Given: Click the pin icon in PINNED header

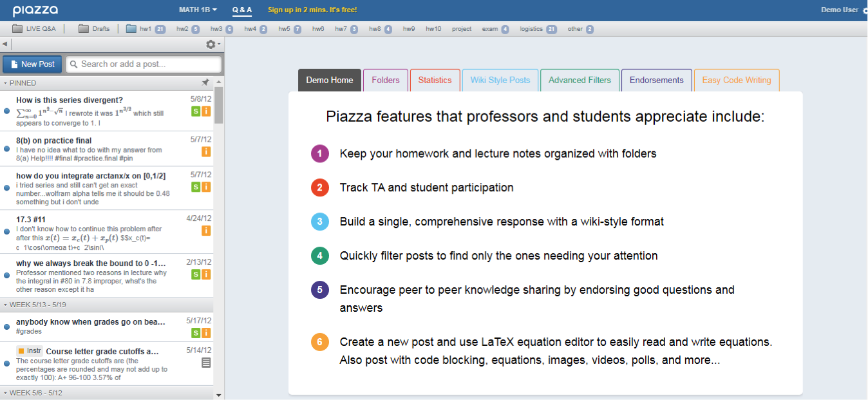Looking at the screenshot, I should pyautogui.click(x=205, y=83).
